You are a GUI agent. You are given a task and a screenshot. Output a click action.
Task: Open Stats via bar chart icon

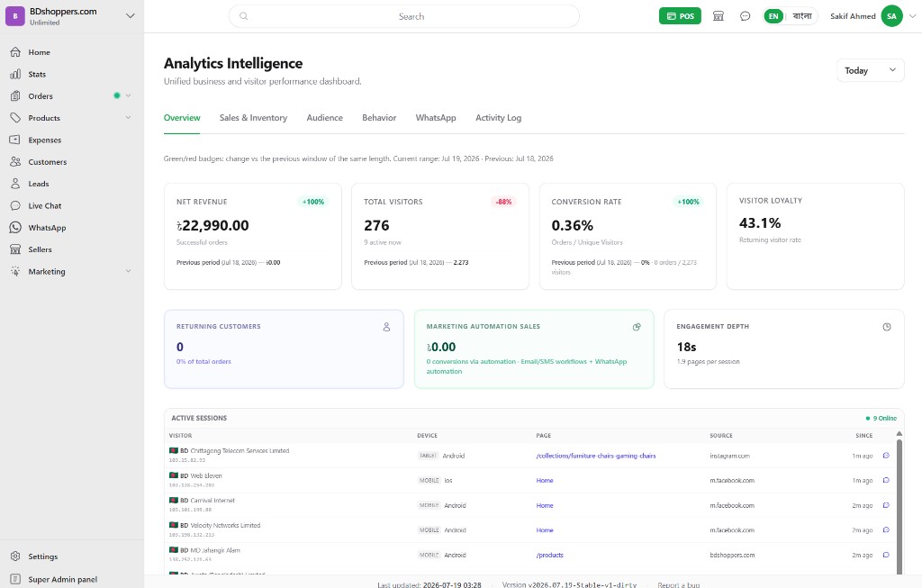[15, 74]
